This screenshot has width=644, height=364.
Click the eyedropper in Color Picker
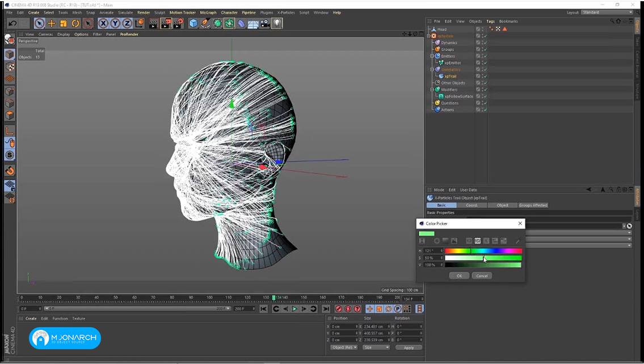coord(517,241)
